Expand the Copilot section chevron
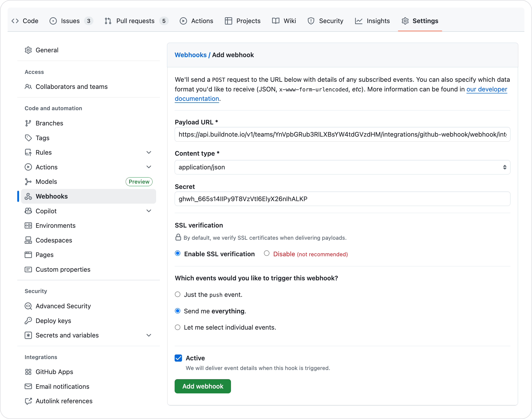 [149, 211]
